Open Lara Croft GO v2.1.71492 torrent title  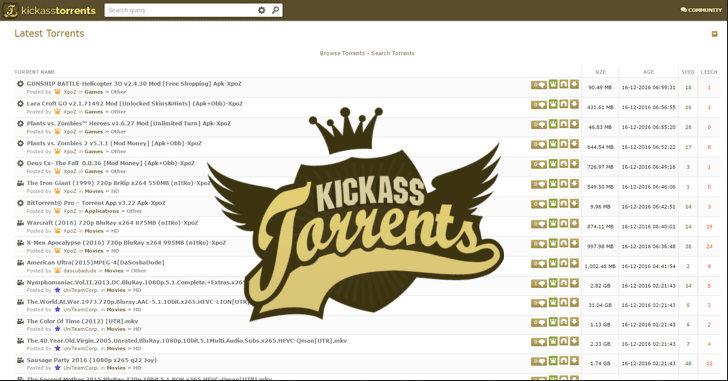[135, 103]
